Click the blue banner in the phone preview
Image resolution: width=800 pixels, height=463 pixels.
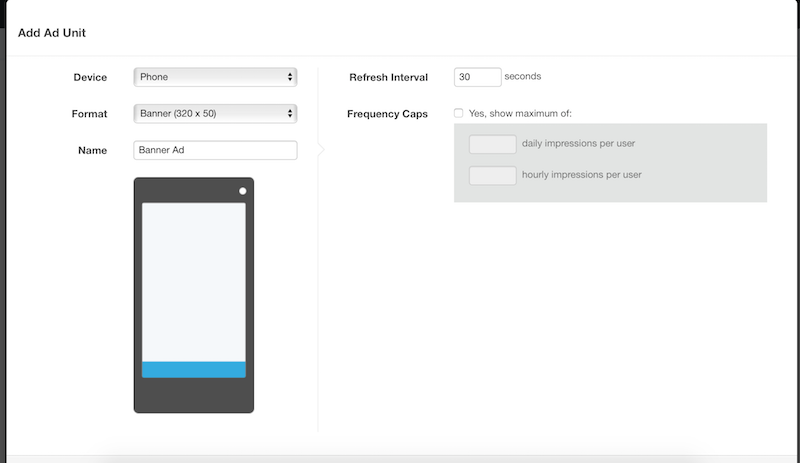(194, 370)
